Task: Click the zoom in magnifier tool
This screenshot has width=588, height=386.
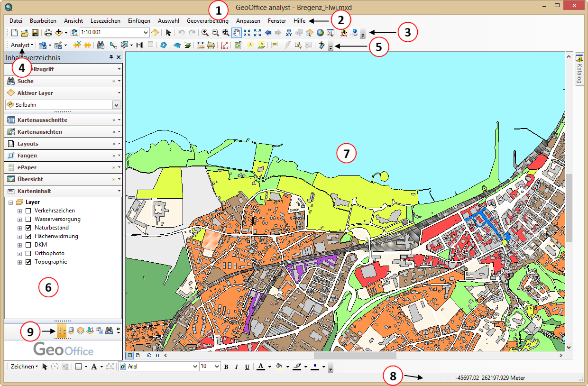Action: [x=205, y=33]
